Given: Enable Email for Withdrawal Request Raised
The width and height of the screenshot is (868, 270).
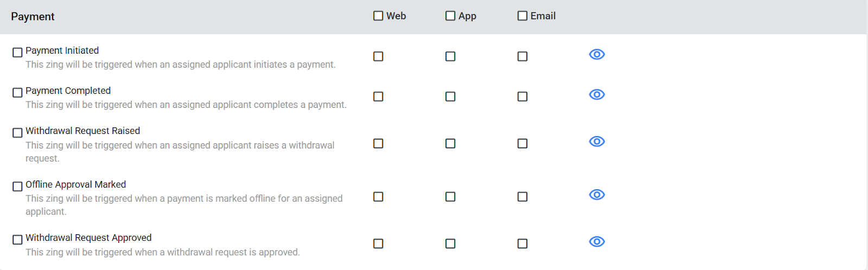Looking at the screenshot, I should 522,143.
